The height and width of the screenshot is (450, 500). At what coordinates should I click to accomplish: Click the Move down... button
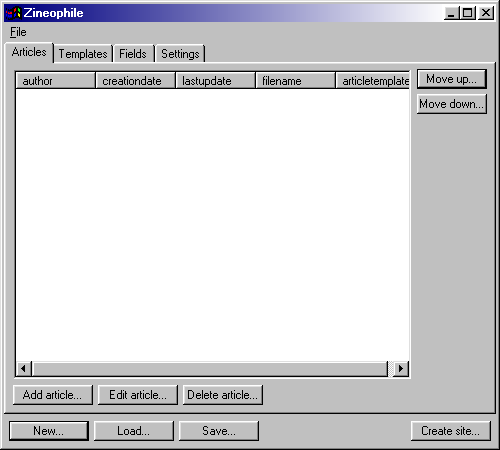point(452,104)
